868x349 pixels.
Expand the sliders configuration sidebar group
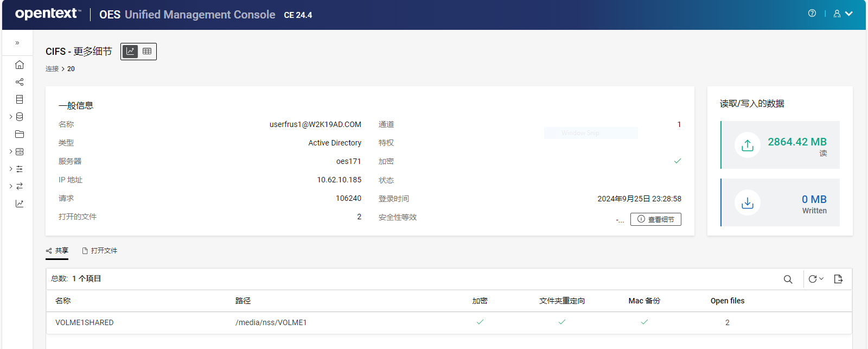[11, 169]
